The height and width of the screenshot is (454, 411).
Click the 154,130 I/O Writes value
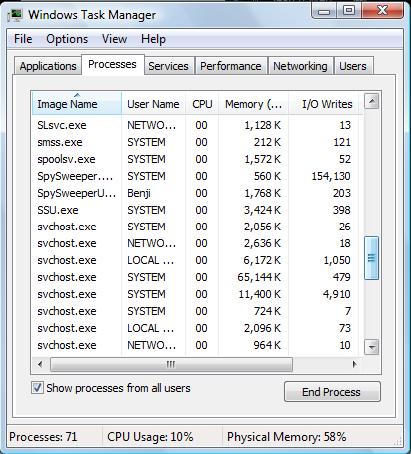[331, 176]
